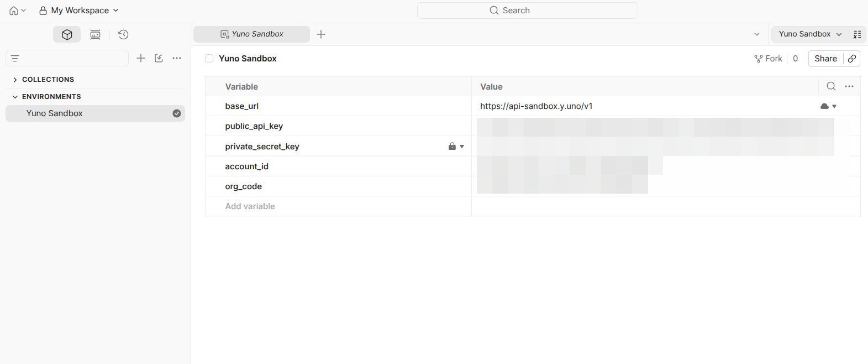868x364 pixels.
Task: Click the Yuno Sandbox title text
Action: pos(248,59)
